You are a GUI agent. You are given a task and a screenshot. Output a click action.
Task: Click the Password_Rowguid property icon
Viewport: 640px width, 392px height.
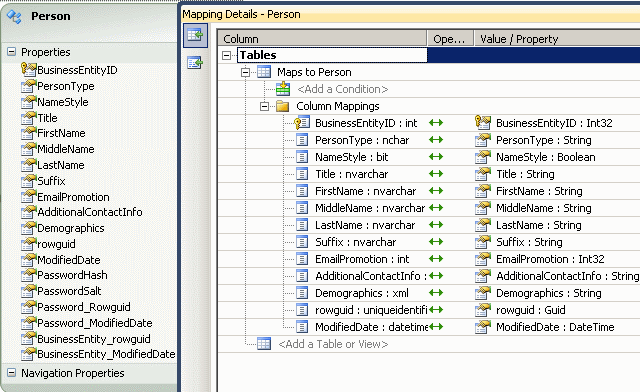(x=29, y=307)
